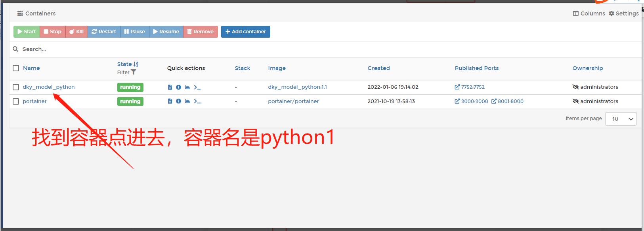
Task: Click the Resume button
Action: pos(166,32)
